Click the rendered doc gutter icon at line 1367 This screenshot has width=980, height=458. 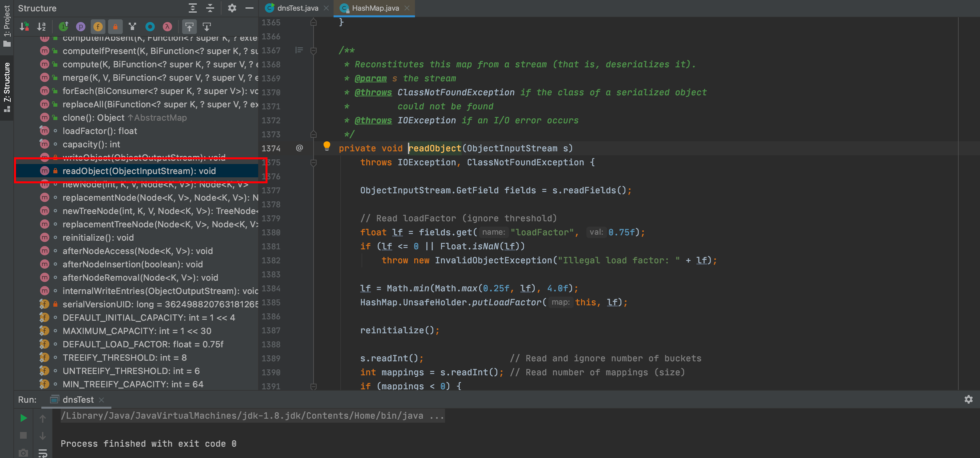[x=300, y=50]
